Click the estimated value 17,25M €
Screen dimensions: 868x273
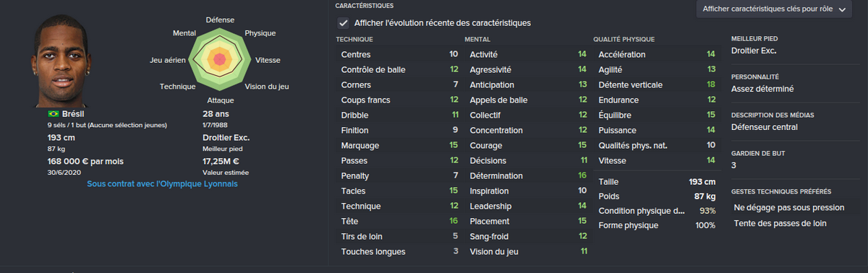(221, 161)
